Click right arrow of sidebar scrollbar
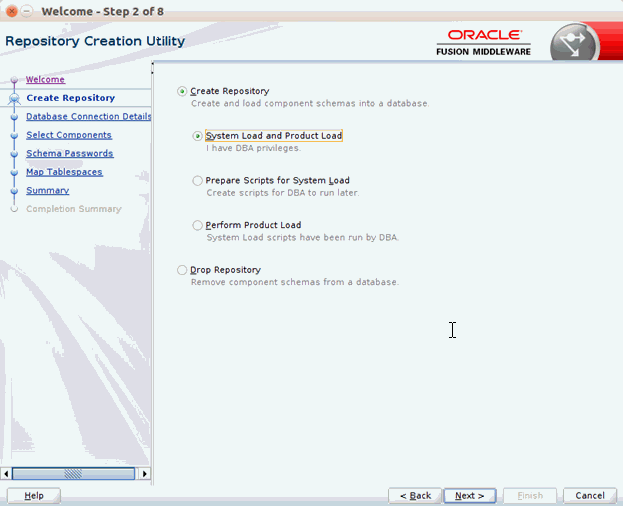Viewport: 623px width, 506px height. (x=145, y=473)
